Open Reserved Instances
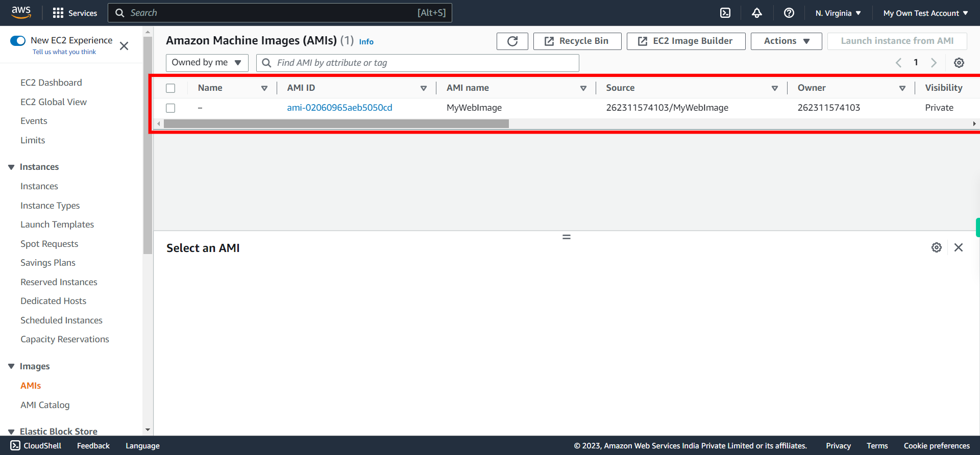Screen dimensions: 980x455 (59, 282)
